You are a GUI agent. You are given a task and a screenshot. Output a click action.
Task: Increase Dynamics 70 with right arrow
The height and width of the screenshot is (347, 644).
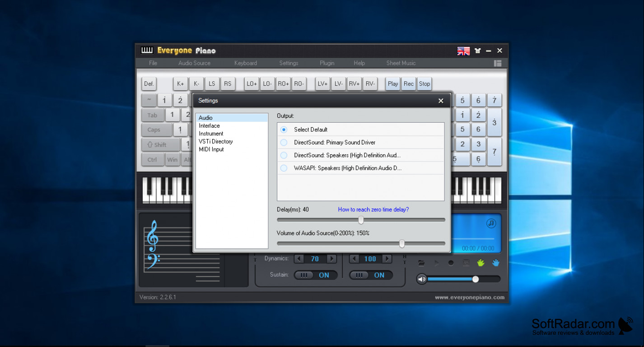331,259
